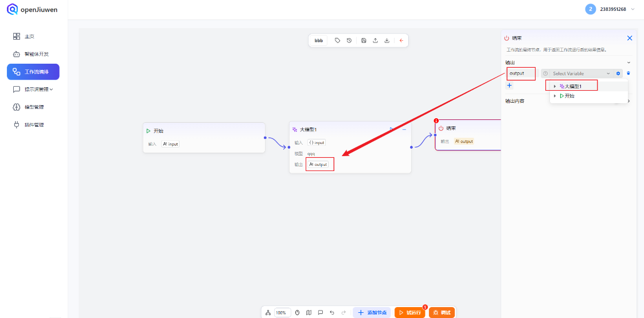Open version history clock icon
Screen dimensions: 644x318
point(349,41)
